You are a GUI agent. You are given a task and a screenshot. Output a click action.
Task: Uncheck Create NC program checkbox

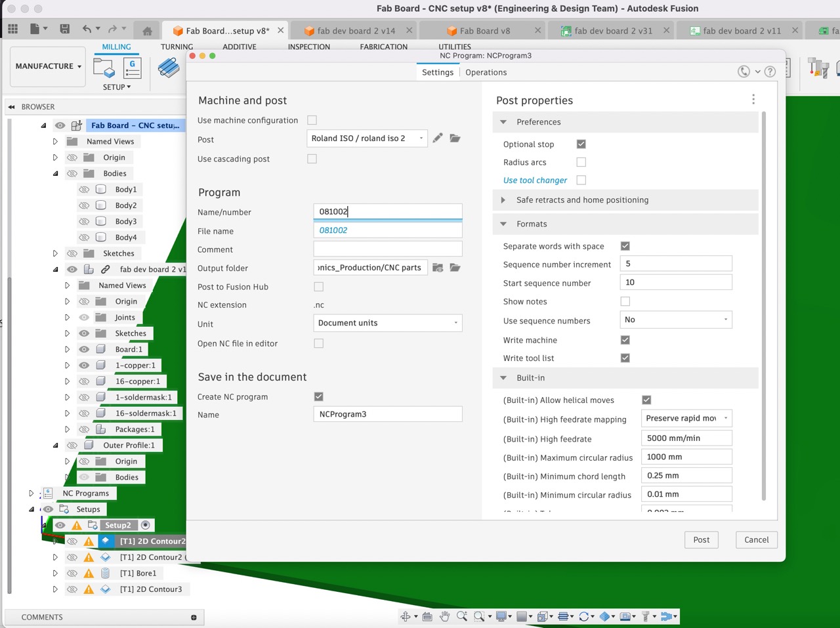pyautogui.click(x=319, y=396)
